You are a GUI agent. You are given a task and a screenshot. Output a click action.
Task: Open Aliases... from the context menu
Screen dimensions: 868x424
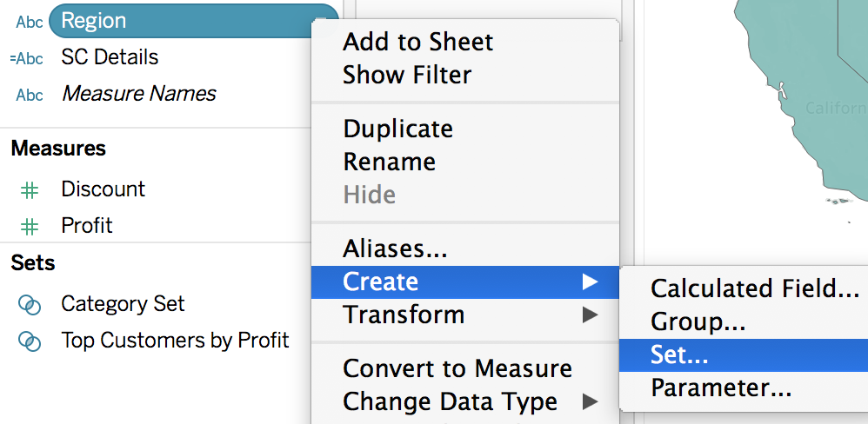coord(395,248)
